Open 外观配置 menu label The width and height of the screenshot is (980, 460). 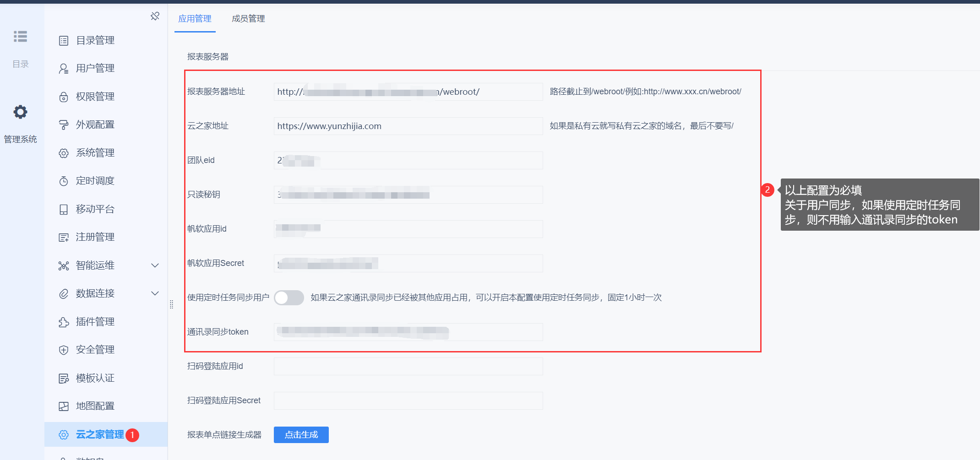tap(95, 124)
